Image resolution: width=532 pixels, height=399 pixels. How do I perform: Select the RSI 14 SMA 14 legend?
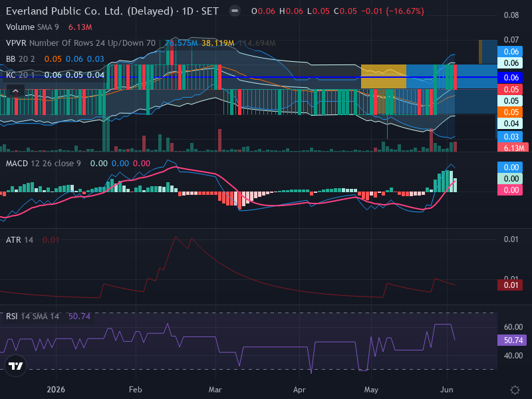(x=33, y=317)
